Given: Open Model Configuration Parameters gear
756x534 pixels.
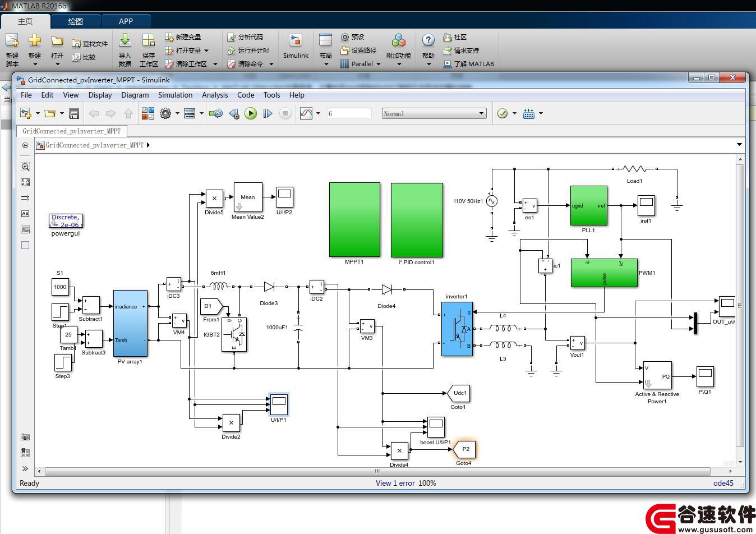Looking at the screenshot, I should point(165,113).
